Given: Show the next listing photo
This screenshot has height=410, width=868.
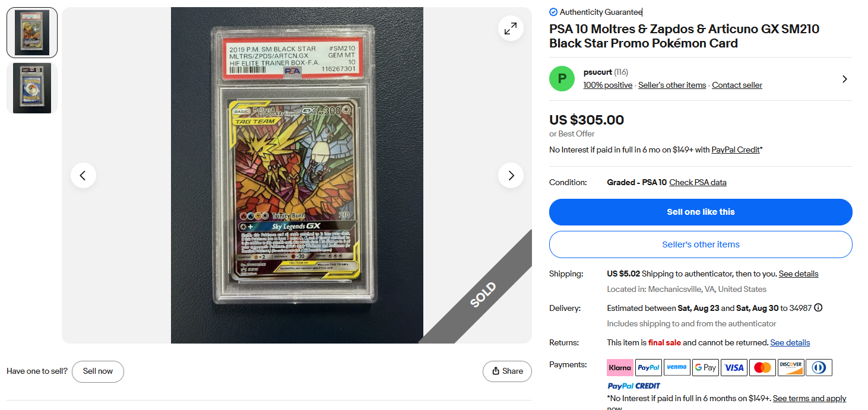Looking at the screenshot, I should [x=511, y=176].
